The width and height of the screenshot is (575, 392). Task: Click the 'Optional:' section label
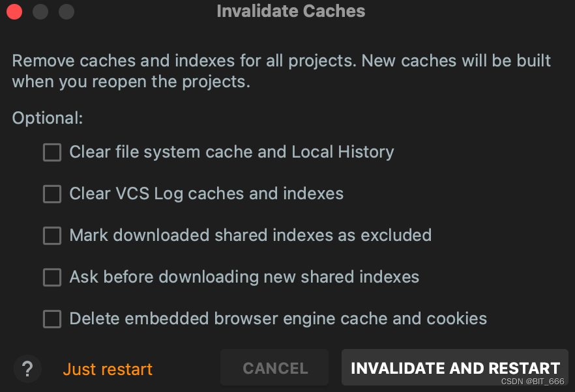click(x=48, y=119)
